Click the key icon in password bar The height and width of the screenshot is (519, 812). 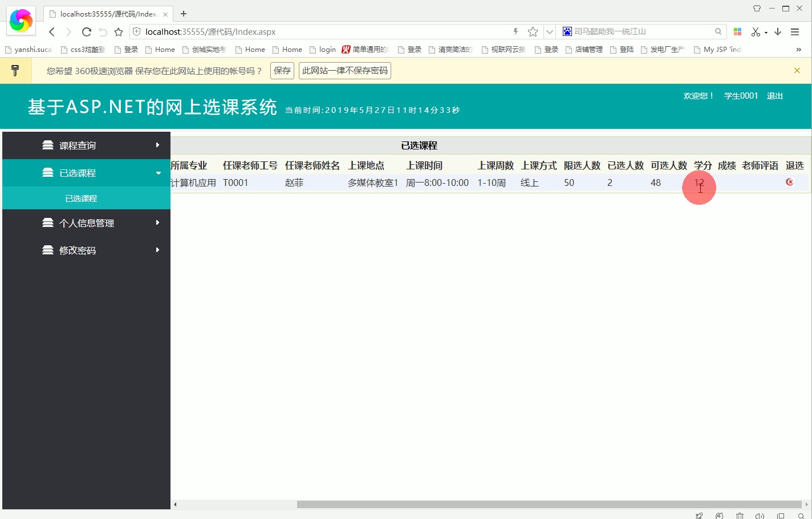[15, 71]
